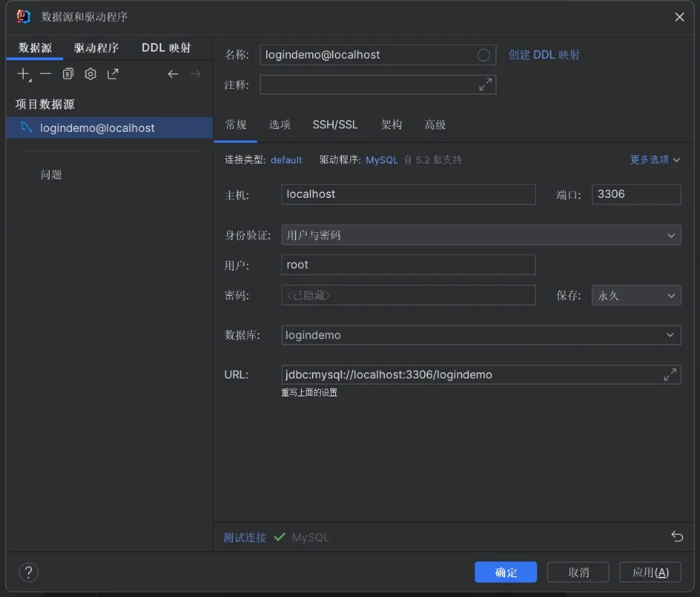
Task: Remove the selected data source with the minus icon
Action: [x=45, y=74]
